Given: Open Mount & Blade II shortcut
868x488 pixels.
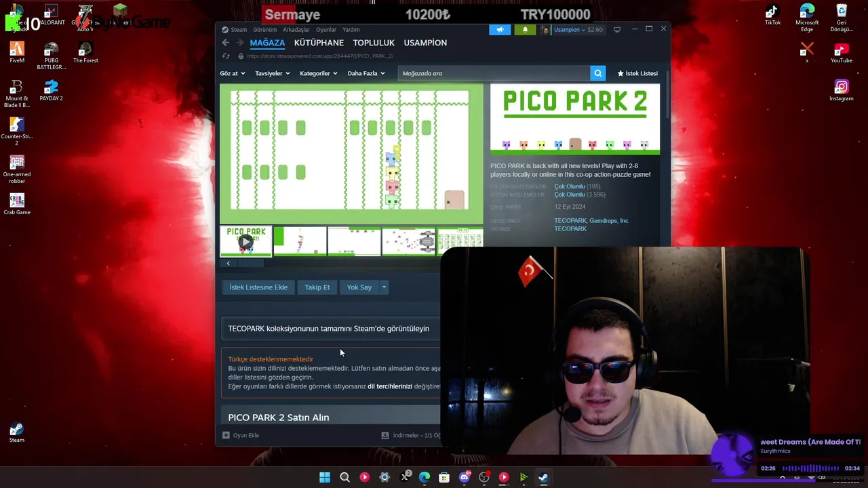Looking at the screenshot, I should coord(17,94).
